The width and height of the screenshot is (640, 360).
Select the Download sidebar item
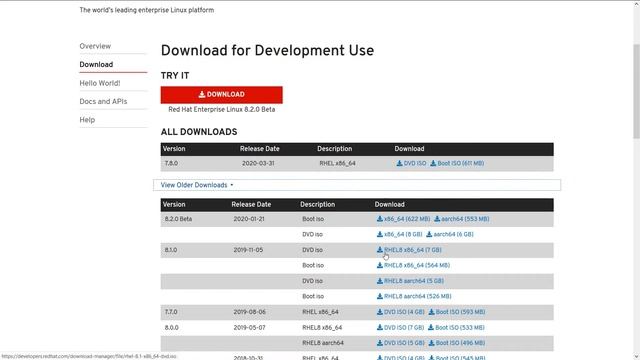96,64
